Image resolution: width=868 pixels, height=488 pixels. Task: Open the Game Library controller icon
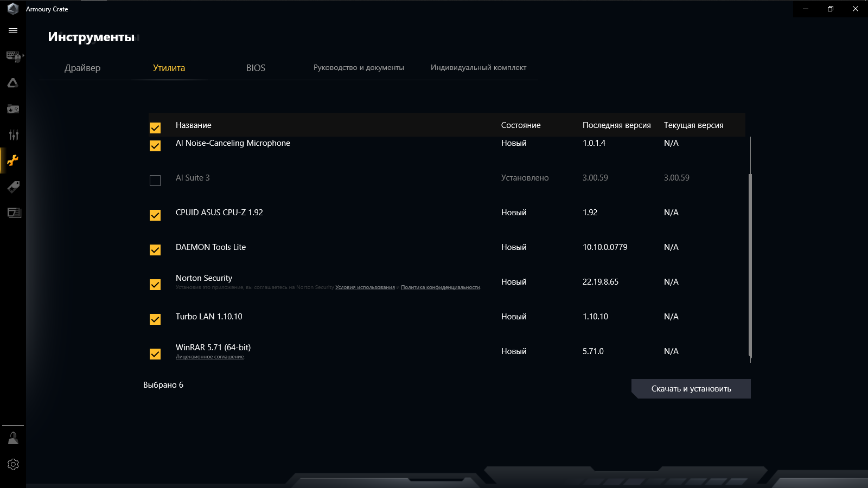tap(13, 109)
